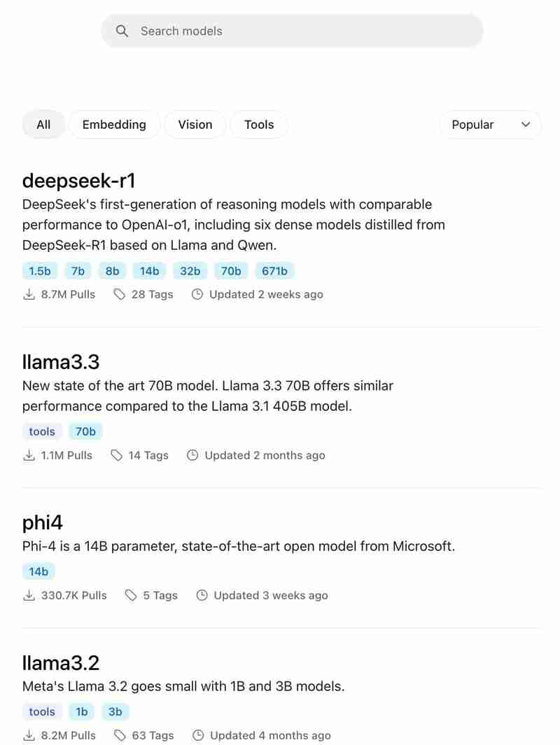Open the llama3.3 model link
This screenshot has width=560, height=745.
coord(61,362)
